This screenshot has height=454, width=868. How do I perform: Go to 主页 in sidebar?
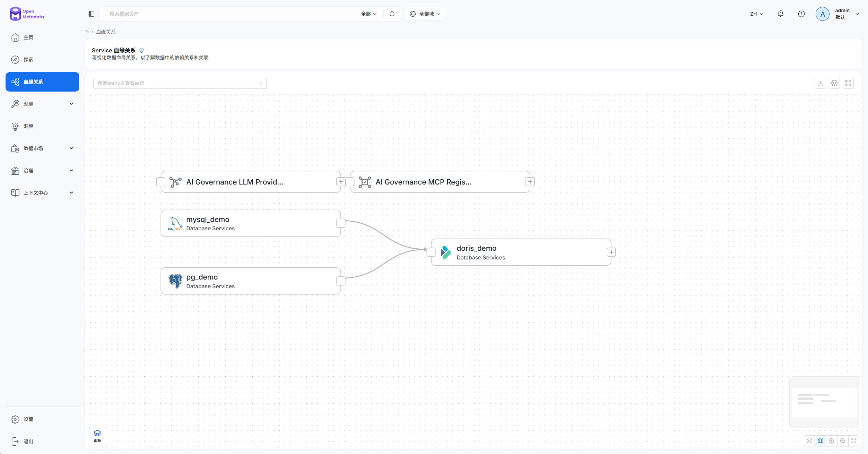(x=42, y=37)
